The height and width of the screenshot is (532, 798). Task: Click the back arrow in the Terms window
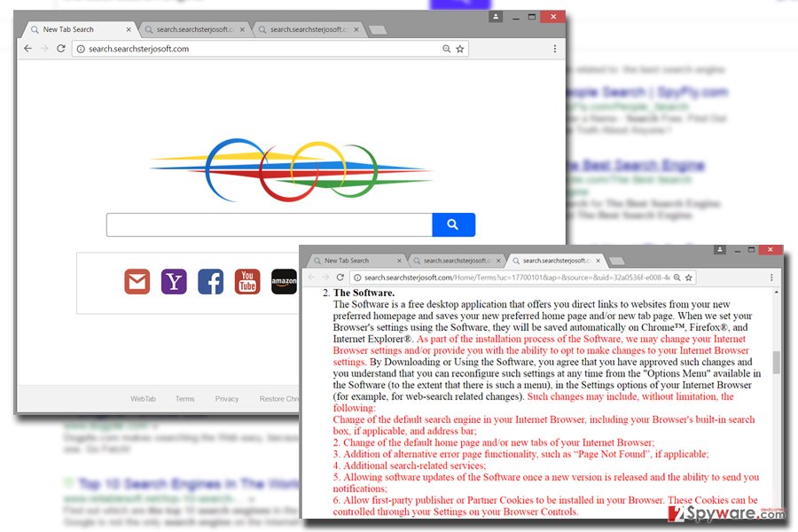click(x=311, y=278)
